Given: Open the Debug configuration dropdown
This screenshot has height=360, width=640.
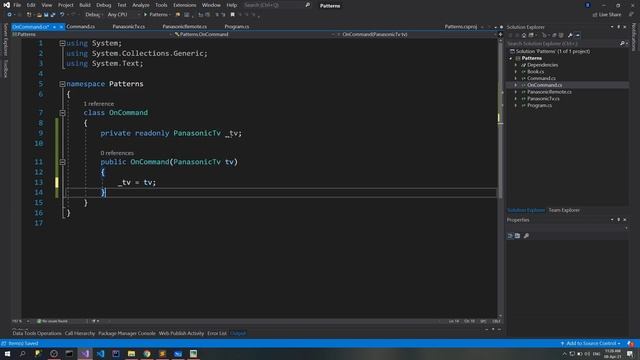Looking at the screenshot, I should point(93,15).
